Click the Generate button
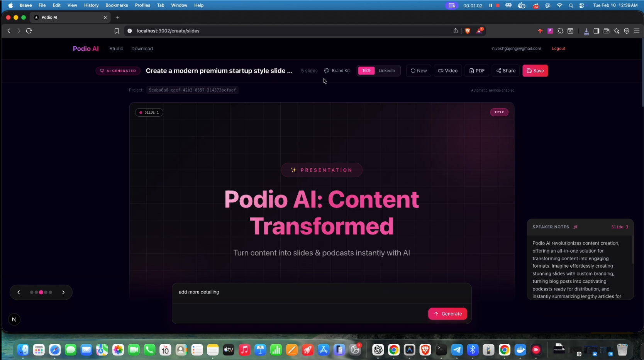The height and width of the screenshot is (360, 644). [x=447, y=314]
